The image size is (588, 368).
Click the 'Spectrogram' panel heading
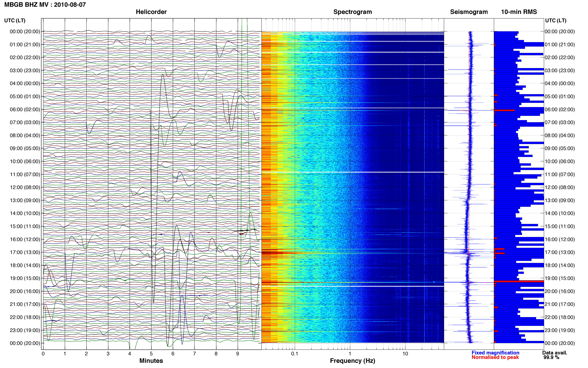(352, 12)
